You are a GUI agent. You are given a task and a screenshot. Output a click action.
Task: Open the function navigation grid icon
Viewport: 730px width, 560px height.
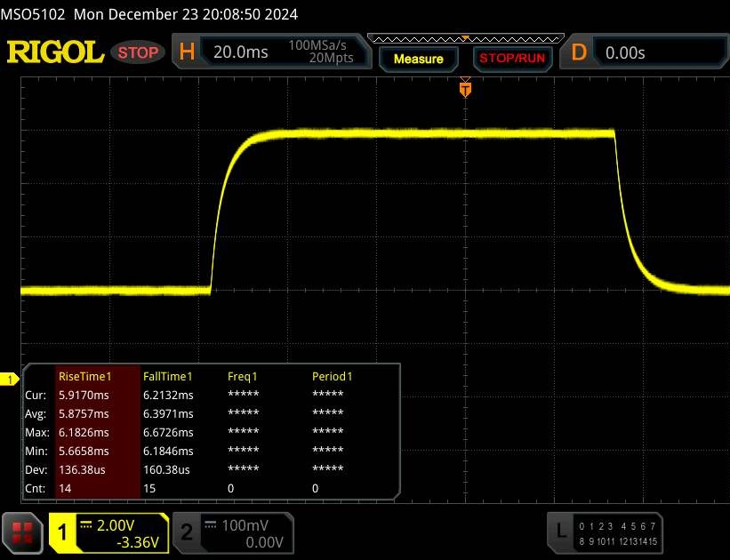pyautogui.click(x=22, y=533)
